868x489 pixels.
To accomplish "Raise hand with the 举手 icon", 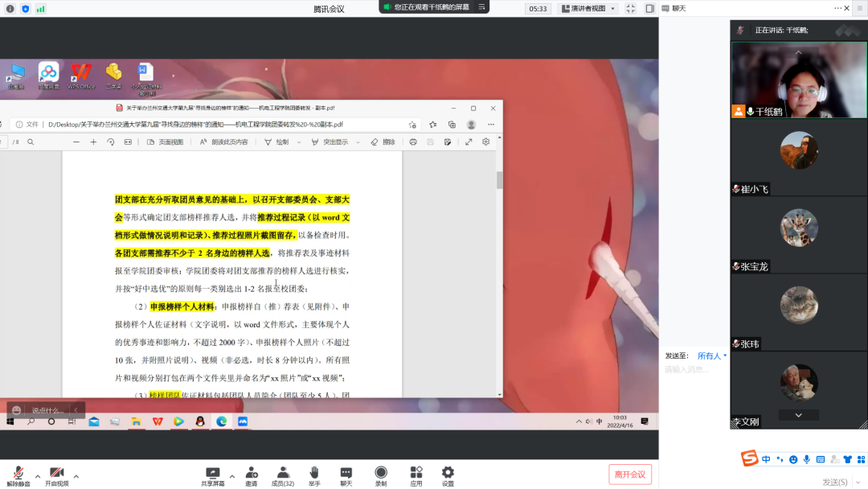I will click(x=314, y=473).
